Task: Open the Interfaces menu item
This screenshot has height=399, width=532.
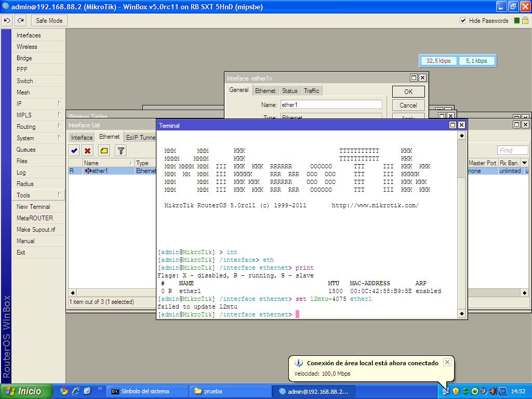Action: coord(38,35)
